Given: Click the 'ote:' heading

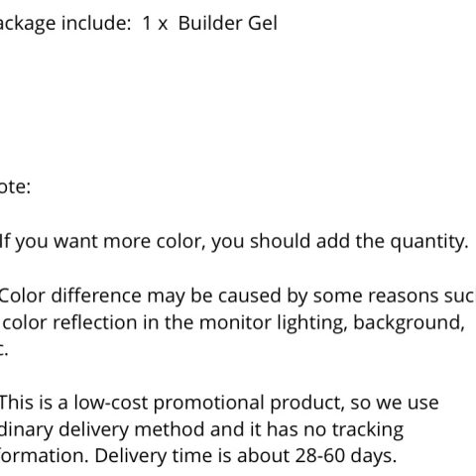Looking at the screenshot, I should pos(15,186).
